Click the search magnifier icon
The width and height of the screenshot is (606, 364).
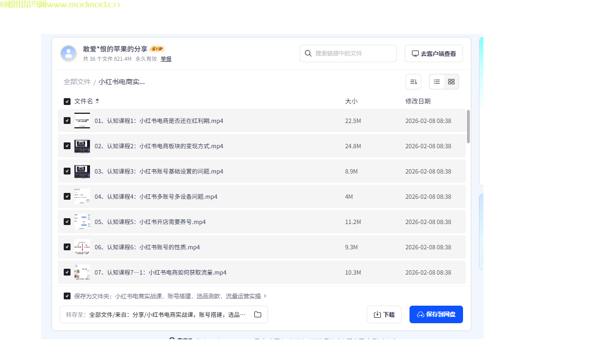click(x=308, y=53)
